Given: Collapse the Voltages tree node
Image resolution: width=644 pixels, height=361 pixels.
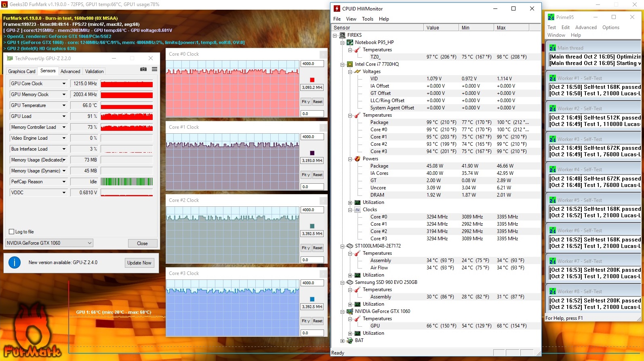Looking at the screenshot, I should pyautogui.click(x=350, y=71).
